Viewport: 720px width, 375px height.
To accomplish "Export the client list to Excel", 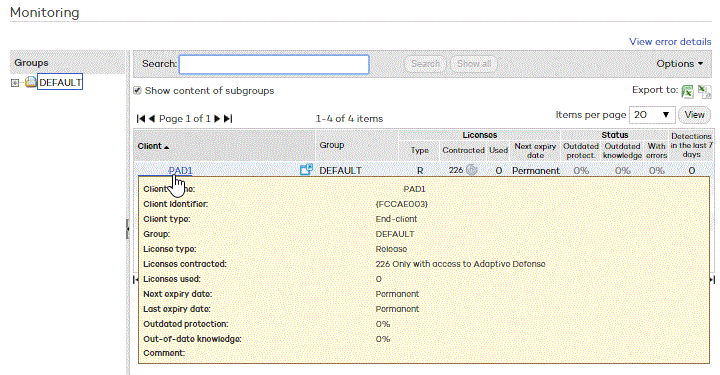I will 687,91.
